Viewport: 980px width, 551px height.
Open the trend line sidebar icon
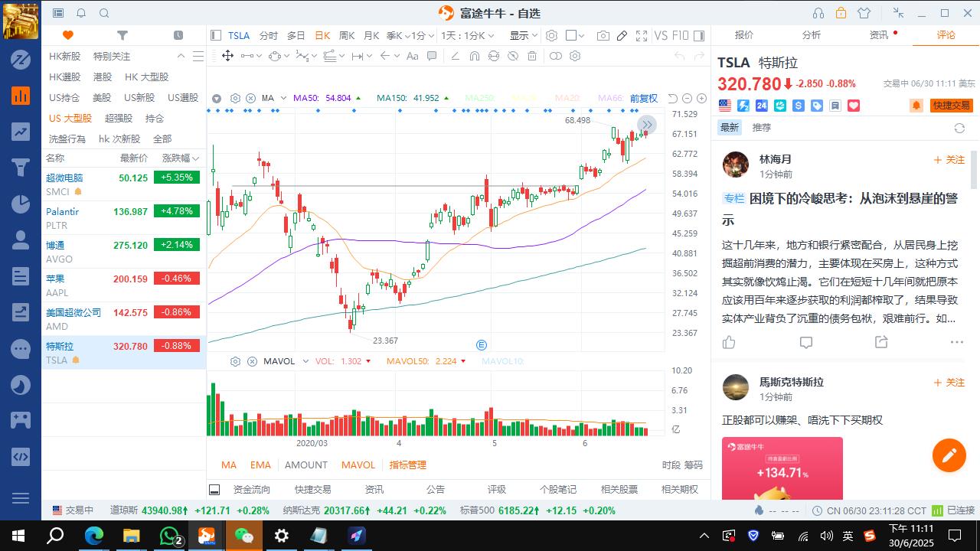(21, 132)
